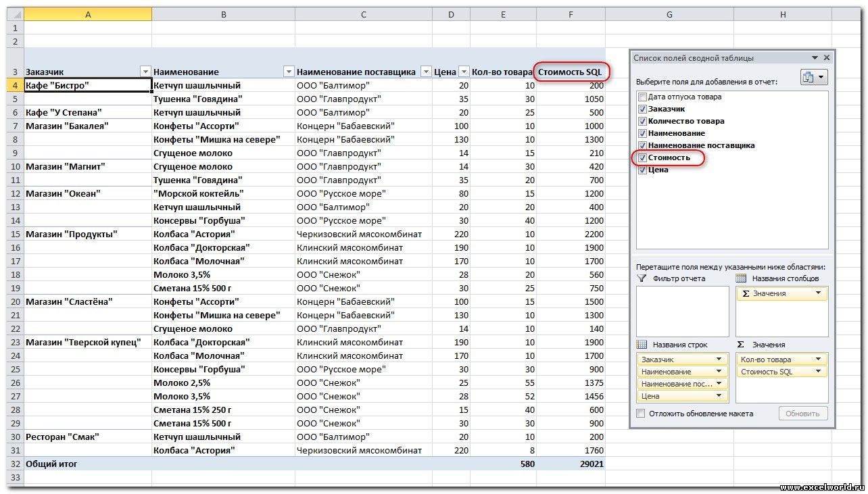
Task: Check the 'Дата отпуска товара' field
Action: 642,97
